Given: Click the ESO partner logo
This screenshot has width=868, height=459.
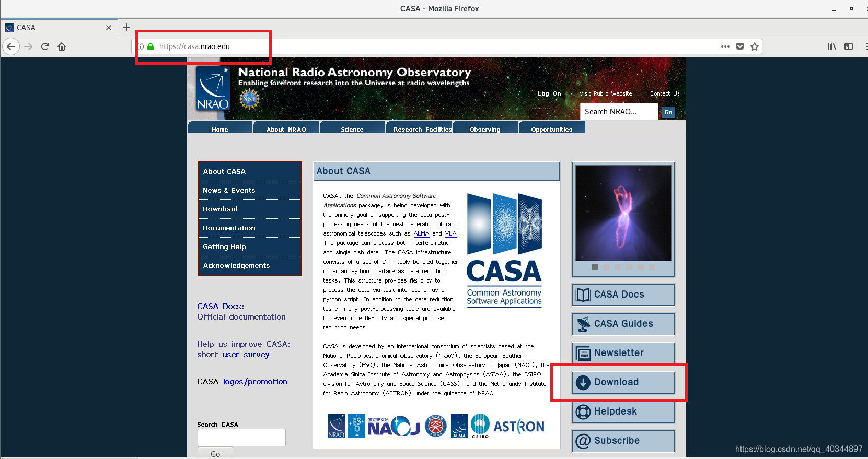Looking at the screenshot, I should click(356, 426).
